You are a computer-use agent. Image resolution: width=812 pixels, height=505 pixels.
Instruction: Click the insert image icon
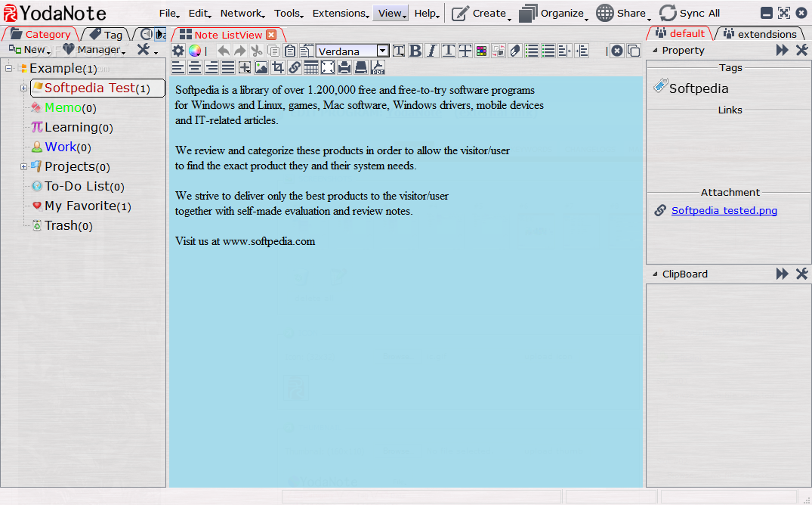[x=261, y=67]
